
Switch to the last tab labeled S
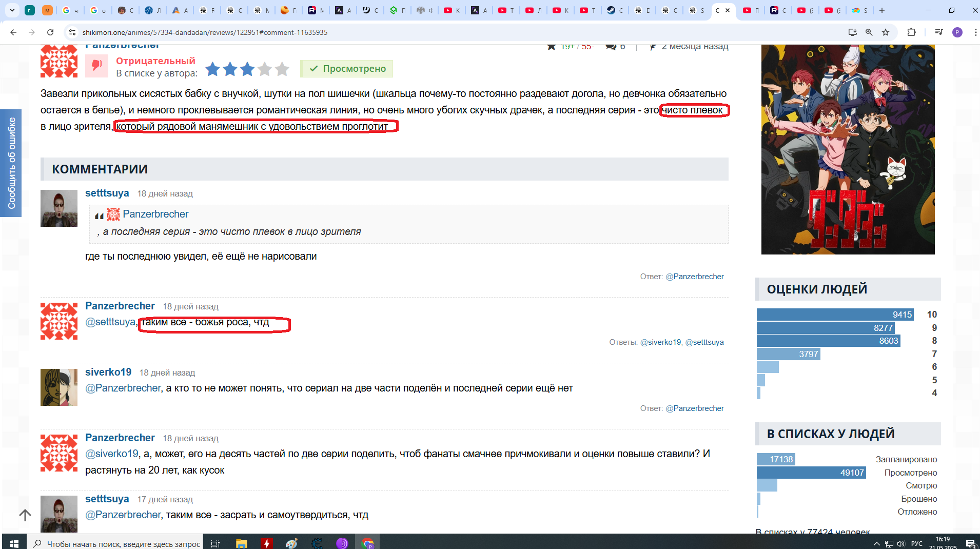(x=860, y=10)
